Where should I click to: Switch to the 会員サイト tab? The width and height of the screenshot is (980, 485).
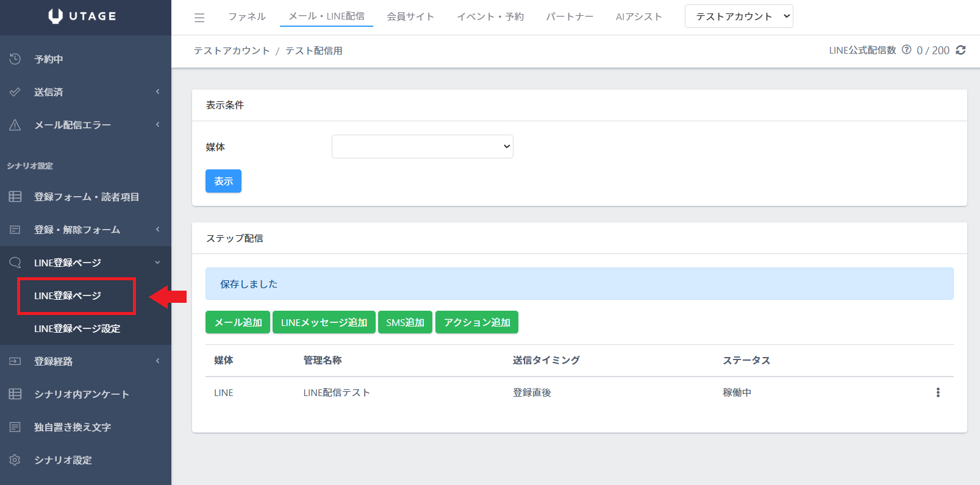410,16
